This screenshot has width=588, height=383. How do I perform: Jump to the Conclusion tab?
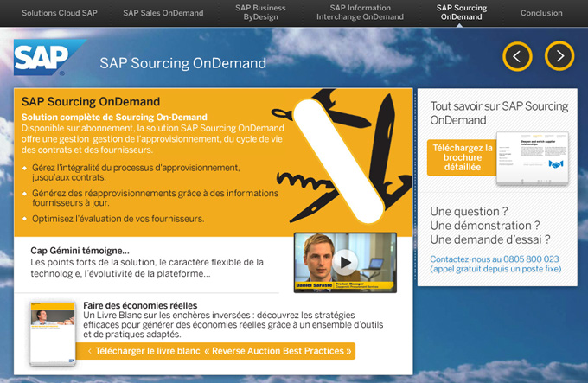(x=541, y=13)
